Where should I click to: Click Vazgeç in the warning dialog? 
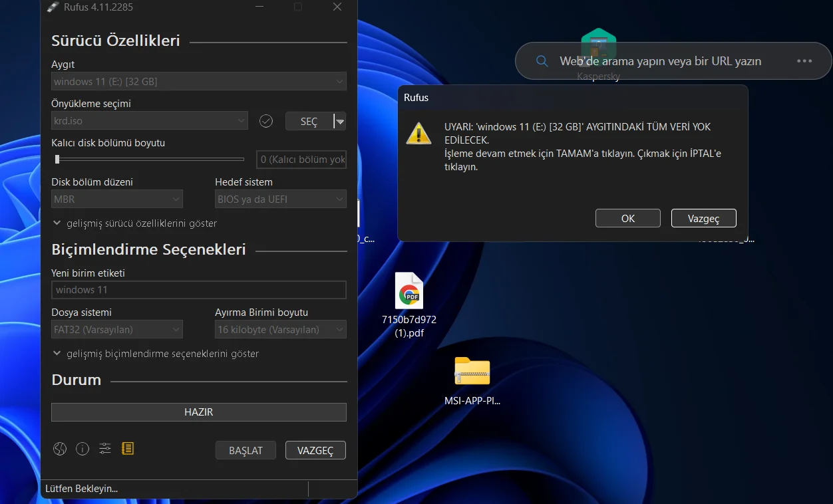704,218
